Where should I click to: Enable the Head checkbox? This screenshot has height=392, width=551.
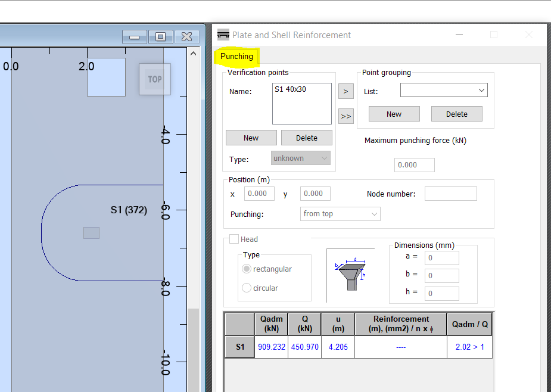click(234, 239)
